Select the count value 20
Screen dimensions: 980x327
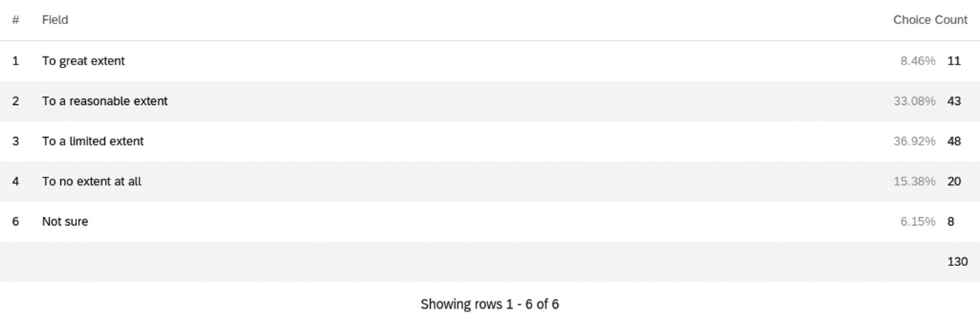click(954, 181)
